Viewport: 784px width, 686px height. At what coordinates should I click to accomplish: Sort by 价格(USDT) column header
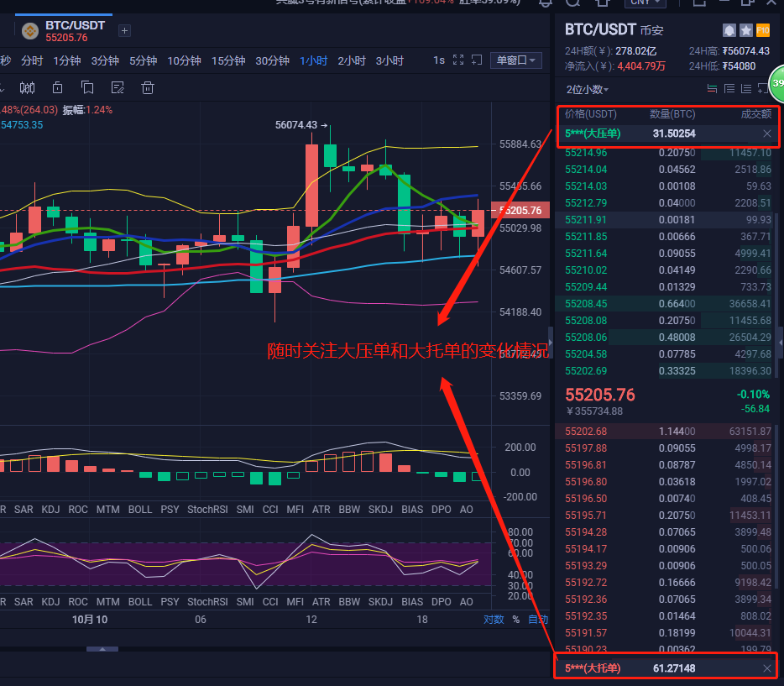(x=590, y=114)
